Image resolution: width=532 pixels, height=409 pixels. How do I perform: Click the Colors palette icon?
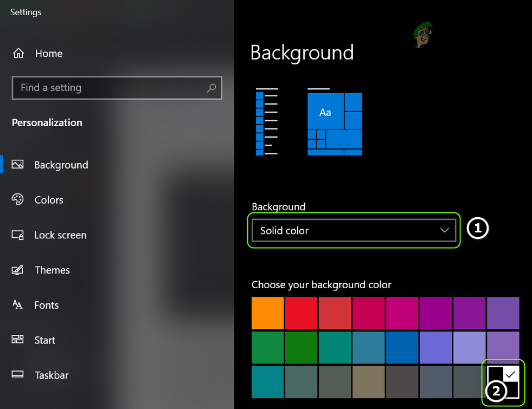(18, 200)
